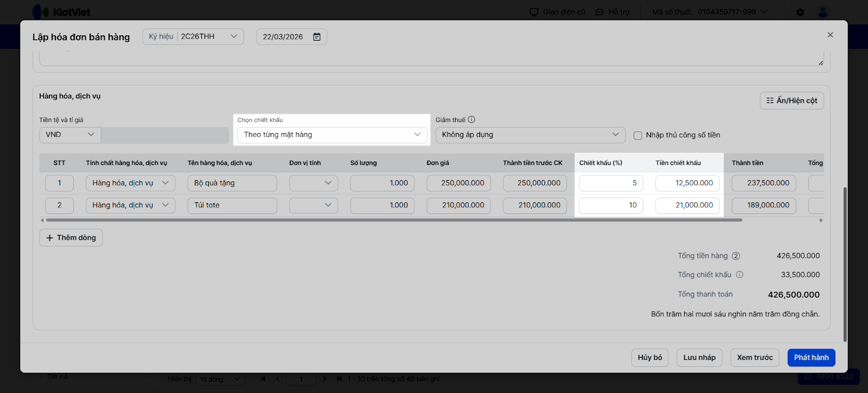This screenshot has width=868, height=393.
Task: Save draft using Lưu nháp
Action: point(699,358)
